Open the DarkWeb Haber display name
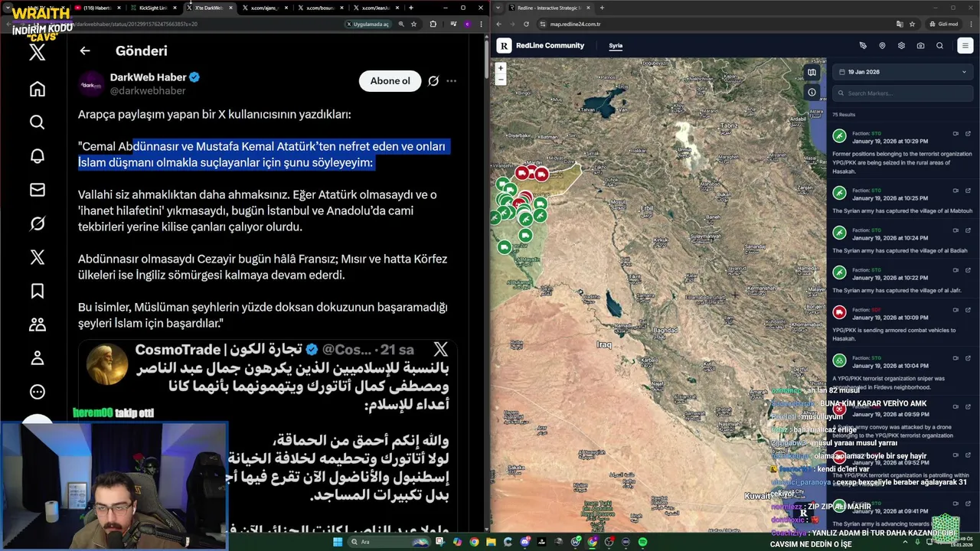The image size is (980, 551). [x=149, y=77]
